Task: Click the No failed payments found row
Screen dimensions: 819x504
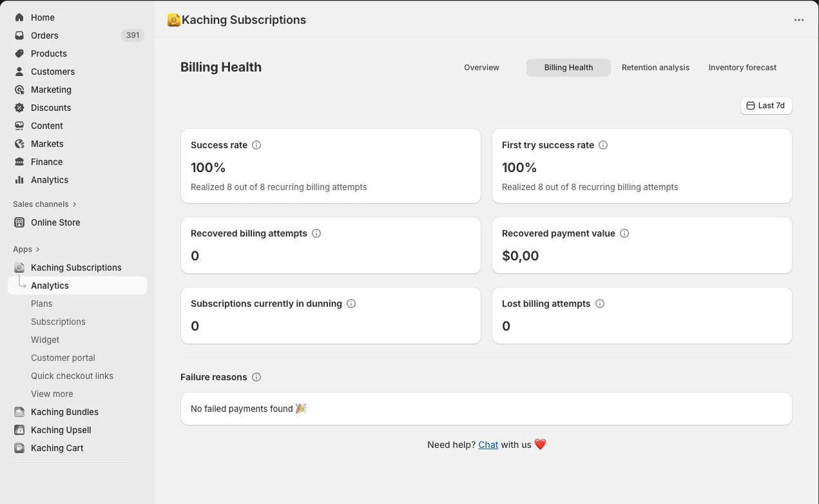Action: tap(486, 409)
